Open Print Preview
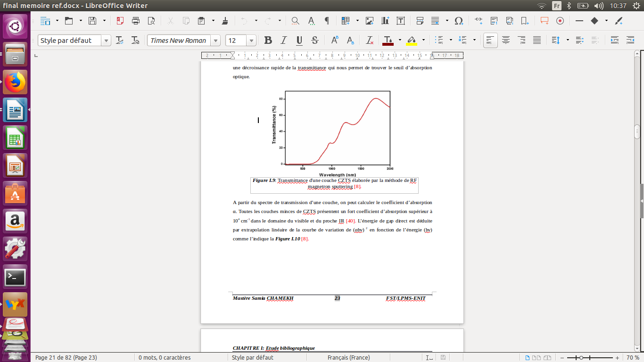Image resolution: width=644 pixels, height=362 pixels. point(151,21)
